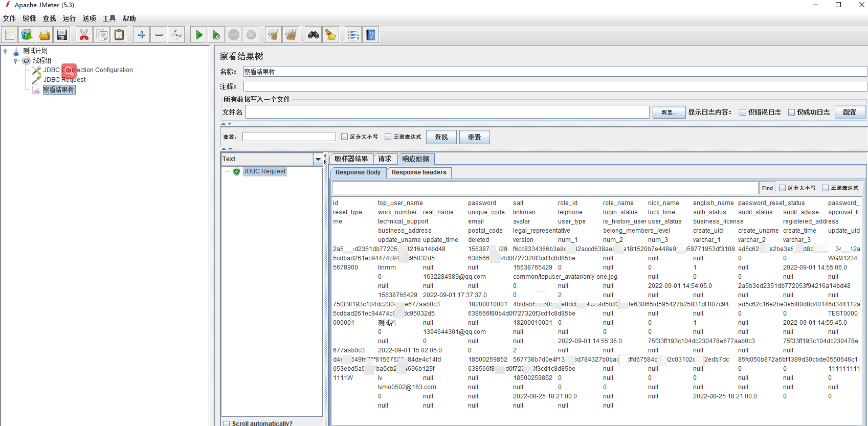
Task: Click the 文件名 input field
Action: [447, 112]
